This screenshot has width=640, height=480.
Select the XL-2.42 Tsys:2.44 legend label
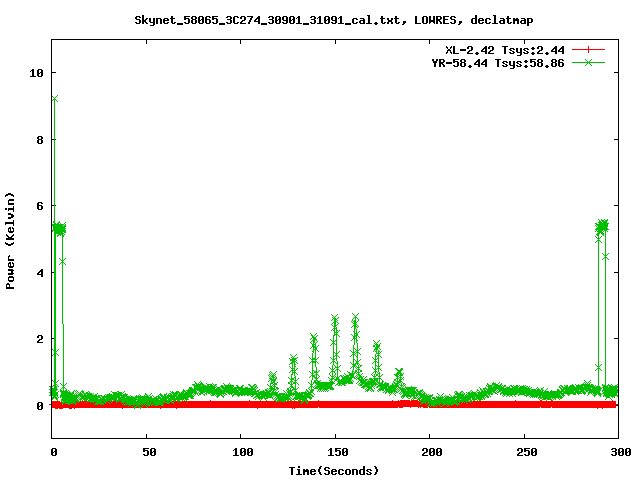(505, 50)
